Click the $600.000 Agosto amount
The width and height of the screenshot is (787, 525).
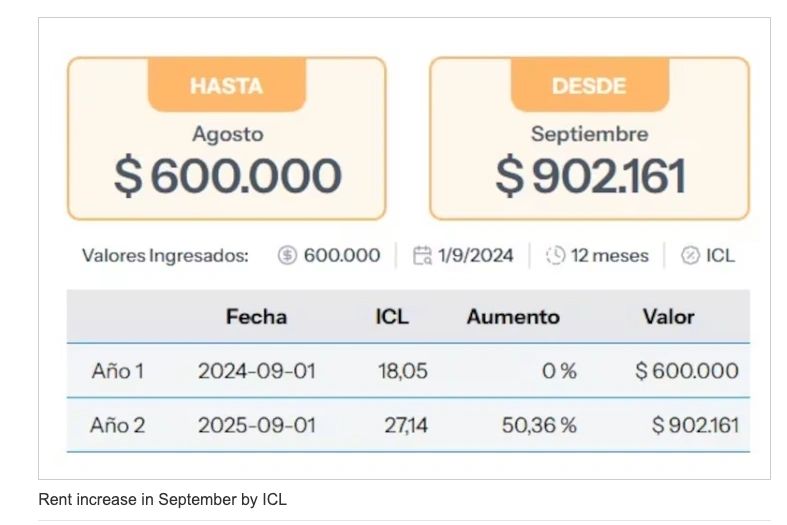click(227, 176)
